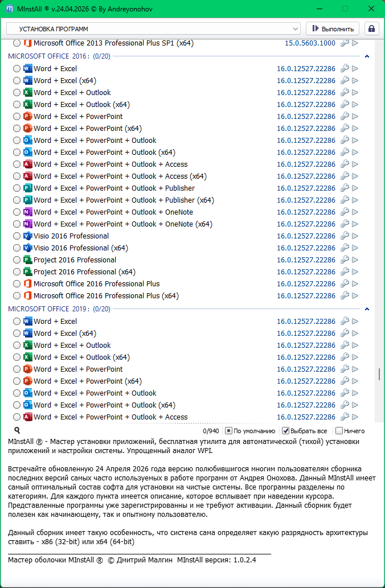385x588 pixels.
Task: Click the vertical scrollbar thumb of program list
Action: 379,374
